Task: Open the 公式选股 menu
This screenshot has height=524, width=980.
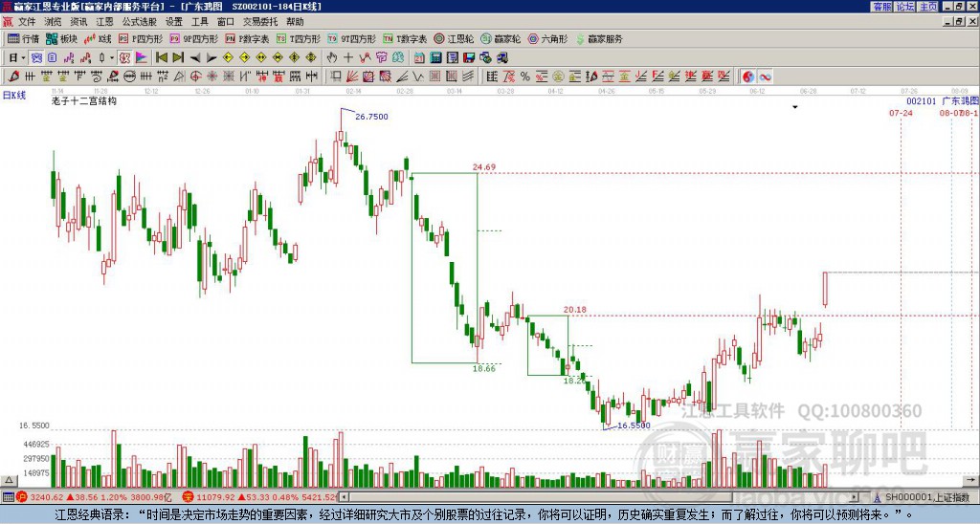Action: [x=140, y=22]
